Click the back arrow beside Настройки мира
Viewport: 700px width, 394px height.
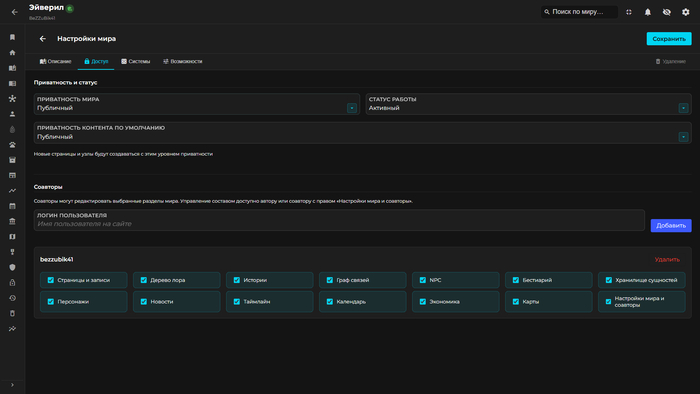43,39
